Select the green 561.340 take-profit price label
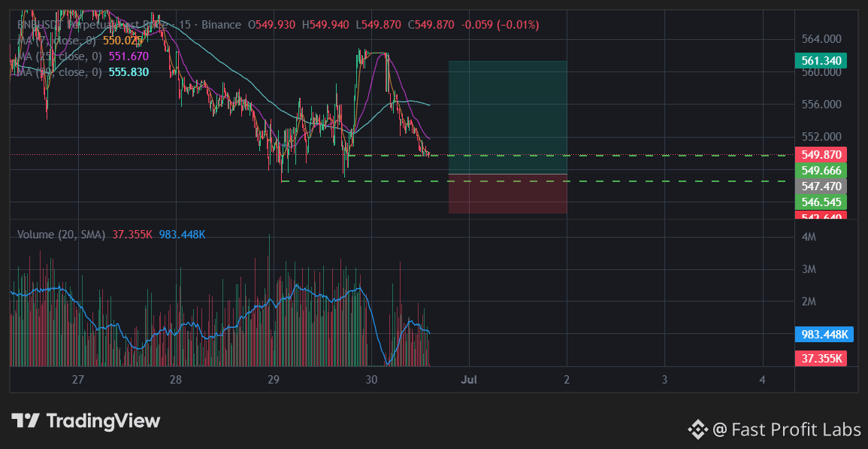 click(821, 60)
